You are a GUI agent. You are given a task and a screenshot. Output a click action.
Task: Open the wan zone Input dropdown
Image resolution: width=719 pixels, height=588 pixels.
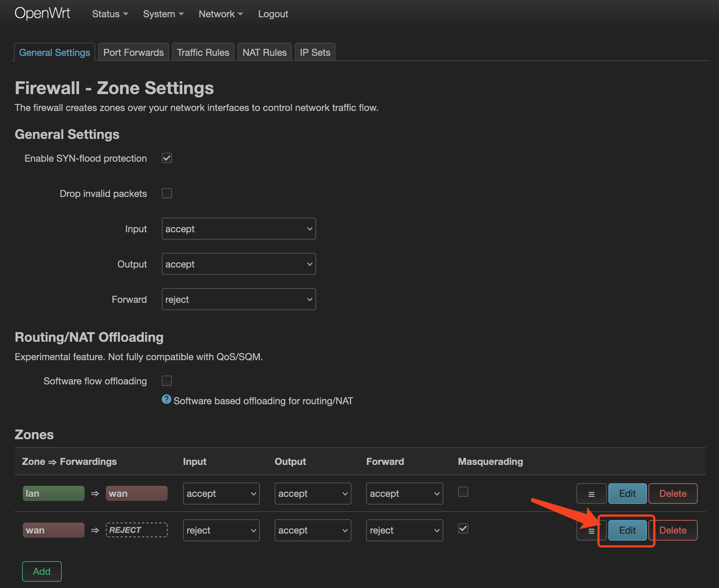click(x=221, y=530)
